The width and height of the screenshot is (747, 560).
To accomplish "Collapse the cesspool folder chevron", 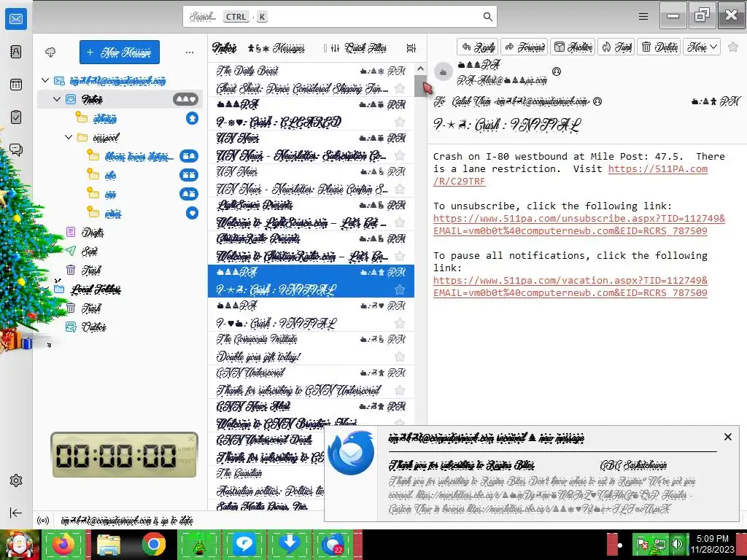I will click(69, 137).
